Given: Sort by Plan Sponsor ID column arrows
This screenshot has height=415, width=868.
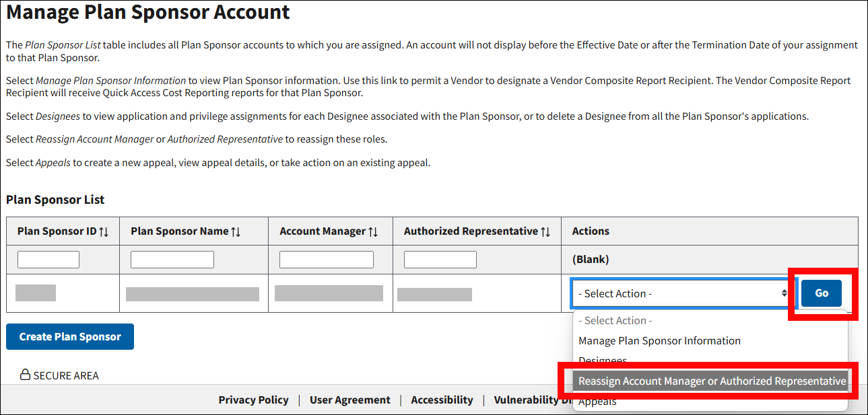Looking at the screenshot, I should point(104,231).
